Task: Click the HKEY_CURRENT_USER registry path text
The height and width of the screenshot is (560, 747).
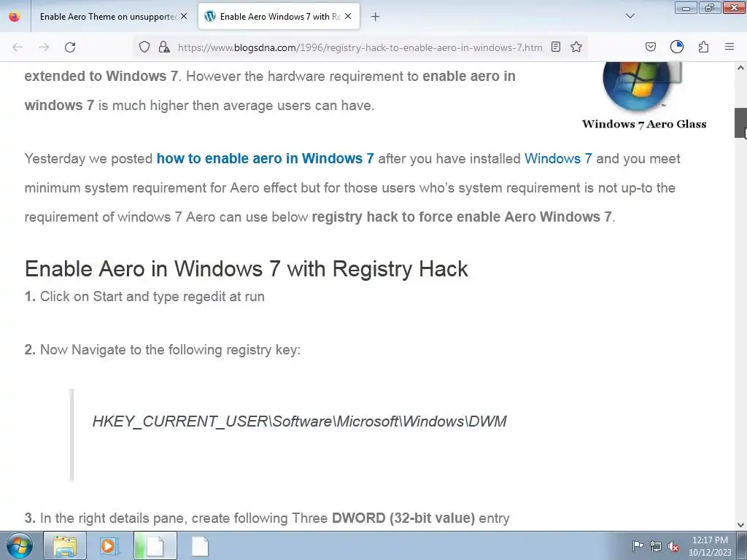Action: (x=299, y=421)
